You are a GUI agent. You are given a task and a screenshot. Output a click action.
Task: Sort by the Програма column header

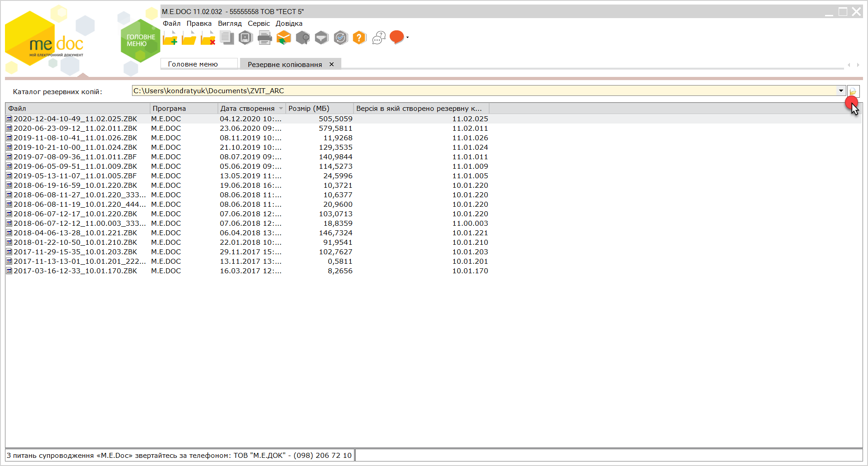pyautogui.click(x=184, y=109)
